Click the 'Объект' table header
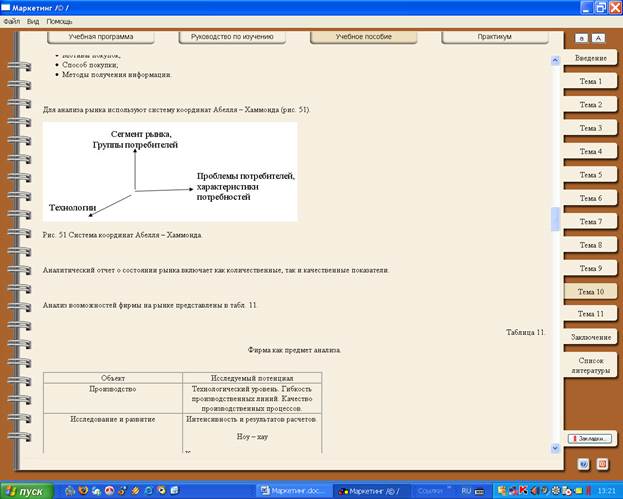The image size is (623, 499). click(113, 378)
